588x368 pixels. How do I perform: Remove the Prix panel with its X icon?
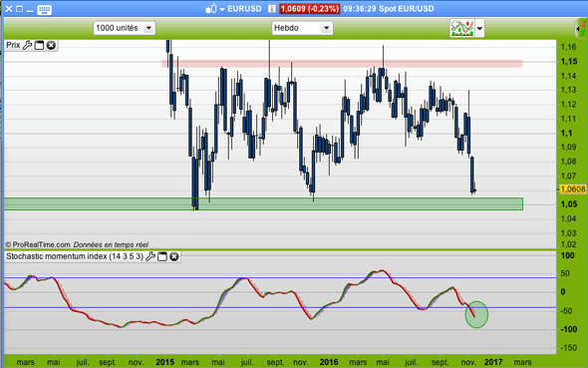[51, 46]
